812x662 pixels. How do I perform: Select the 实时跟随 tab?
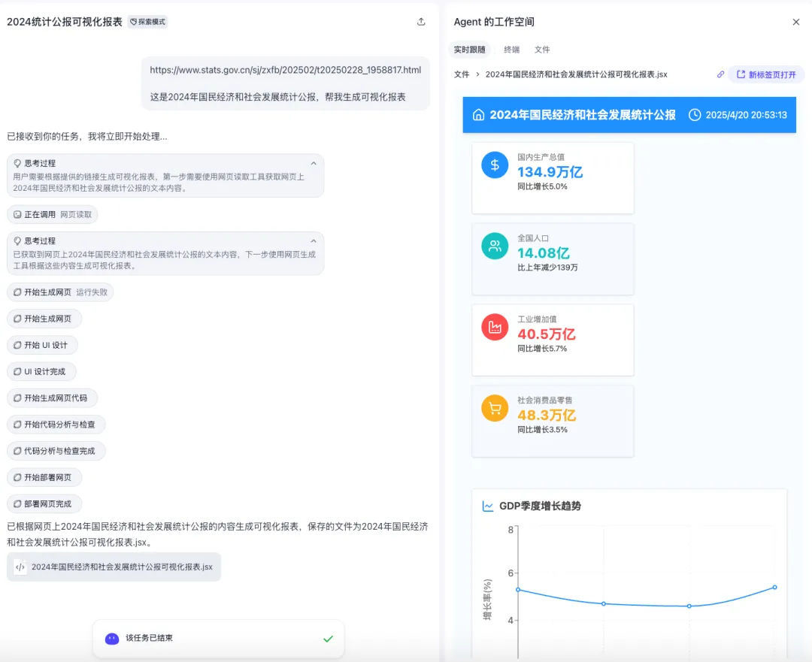(x=469, y=50)
